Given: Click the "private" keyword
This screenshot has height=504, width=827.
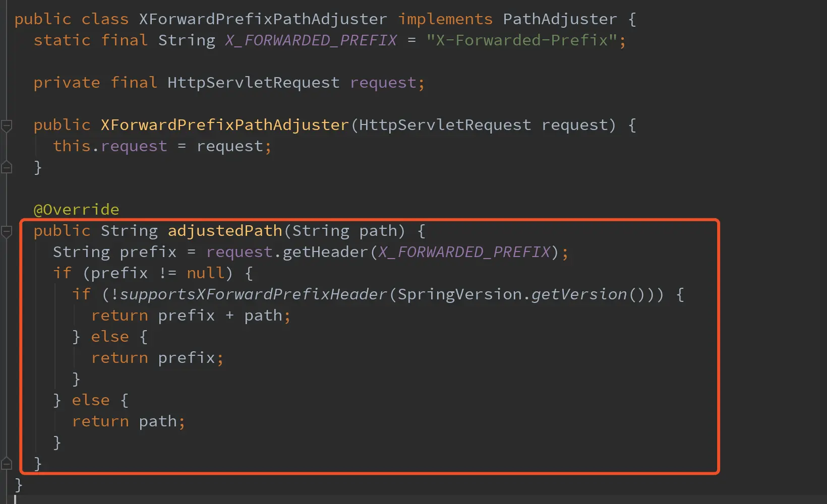Looking at the screenshot, I should tap(67, 83).
